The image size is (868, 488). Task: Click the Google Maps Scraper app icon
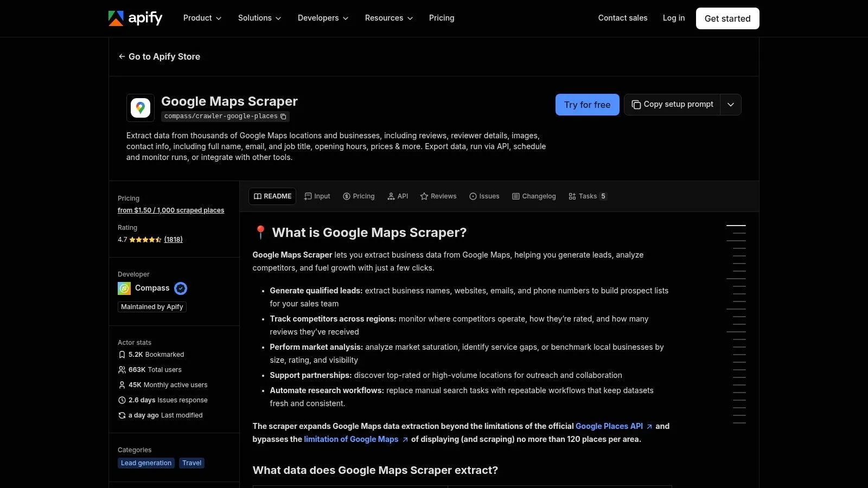click(141, 107)
